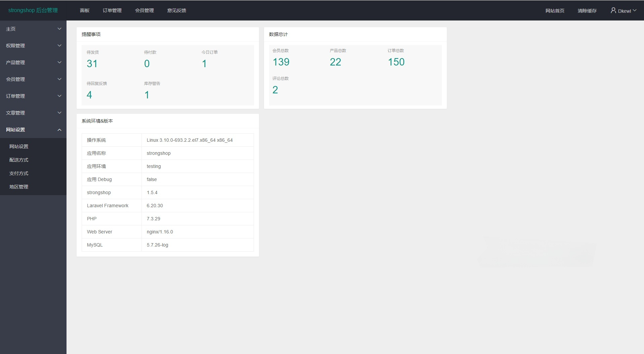Open the Dkewl account dropdown arrow

635,10
